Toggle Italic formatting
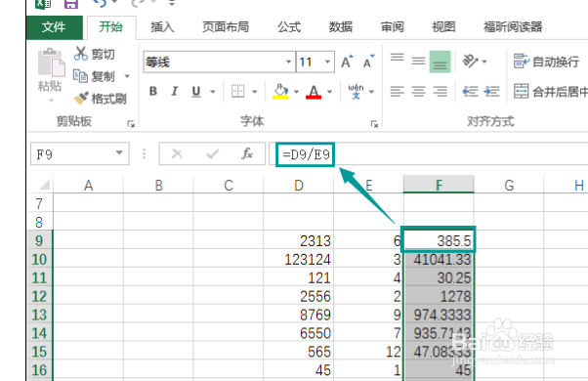The width and height of the screenshot is (588, 381). click(x=175, y=91)
